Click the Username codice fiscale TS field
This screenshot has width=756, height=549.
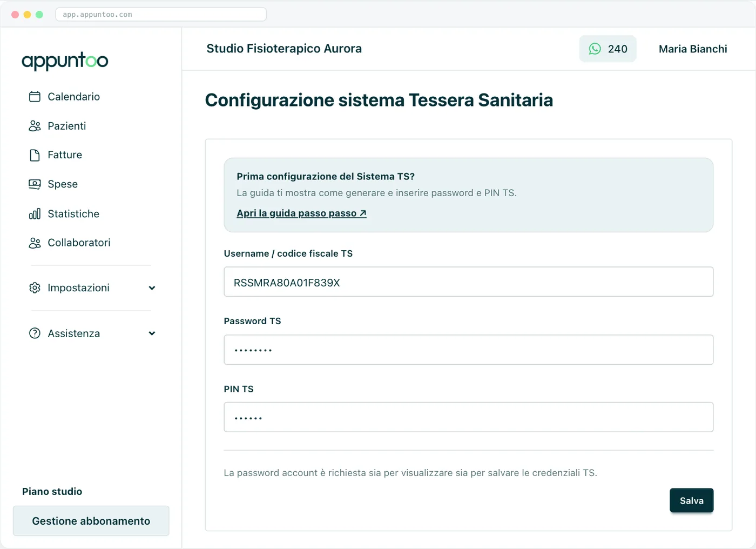469,282
